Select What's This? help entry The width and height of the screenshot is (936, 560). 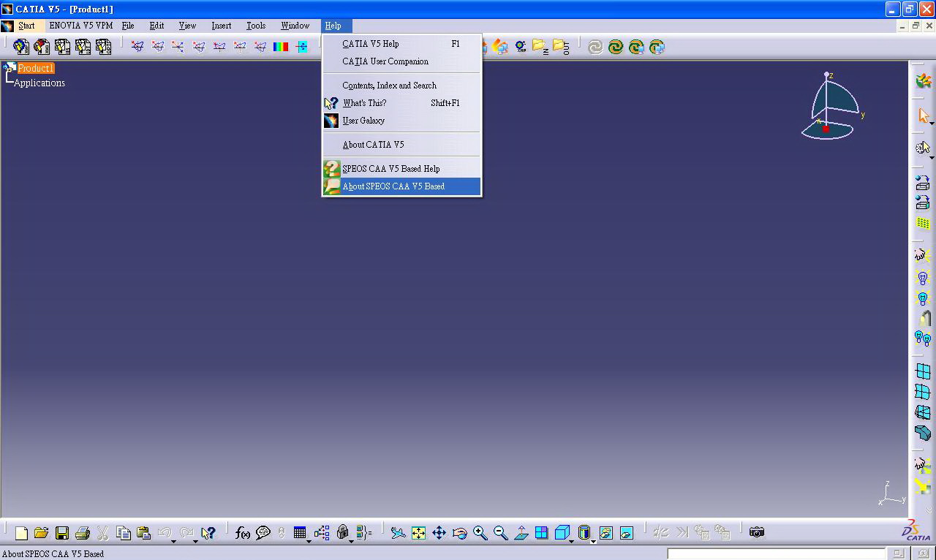(401, 103)
